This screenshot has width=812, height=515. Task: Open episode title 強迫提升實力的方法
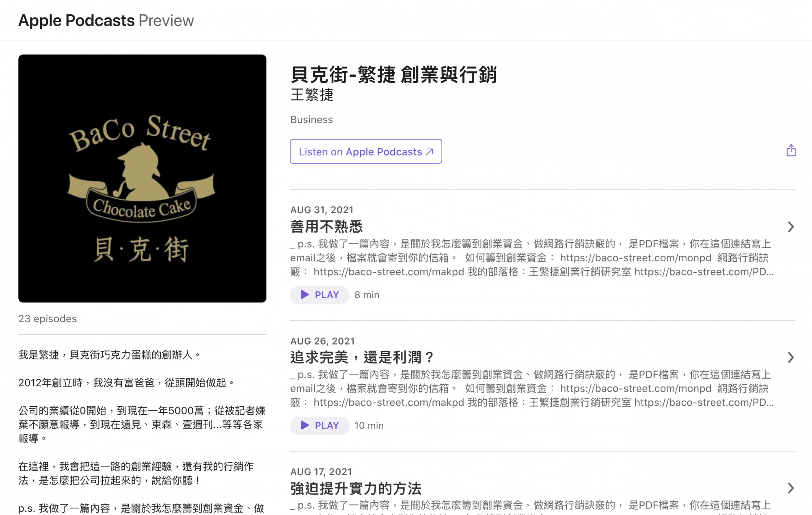(356, 488)
